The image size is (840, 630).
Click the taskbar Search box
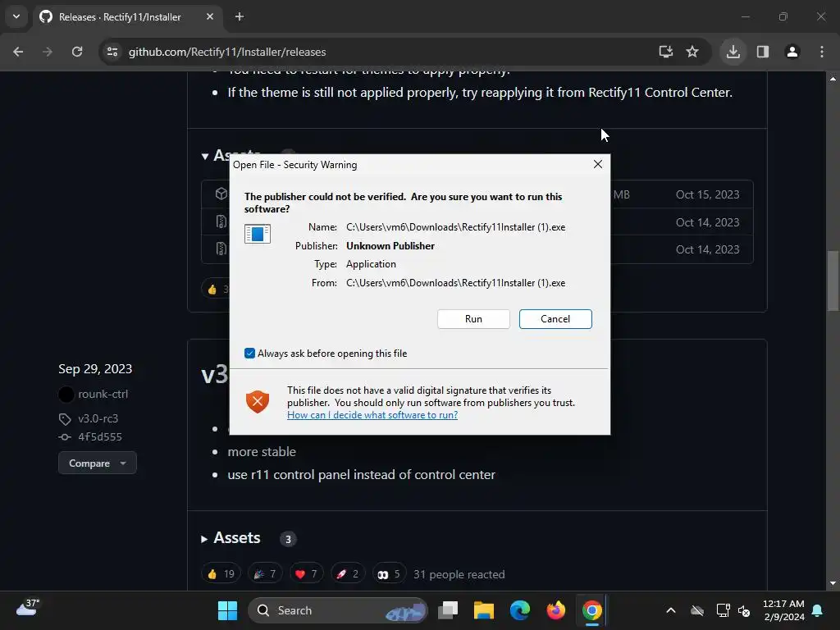[x=337, y=610]
